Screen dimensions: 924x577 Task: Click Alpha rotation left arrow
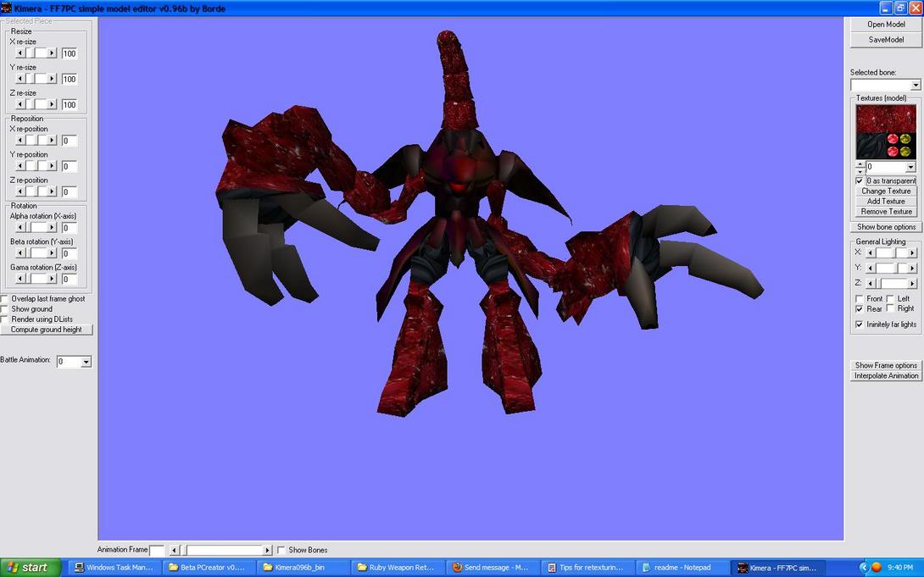20,227
